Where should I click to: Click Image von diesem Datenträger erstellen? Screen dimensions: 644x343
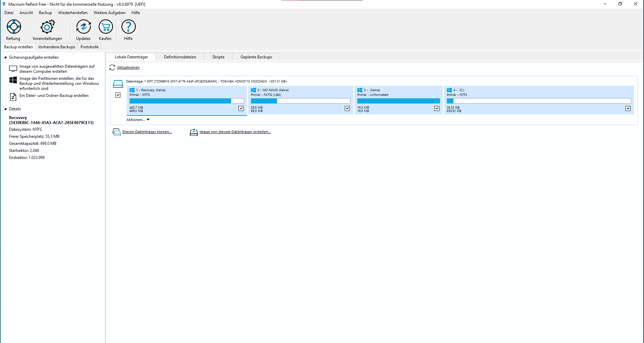tap(235, 131)
